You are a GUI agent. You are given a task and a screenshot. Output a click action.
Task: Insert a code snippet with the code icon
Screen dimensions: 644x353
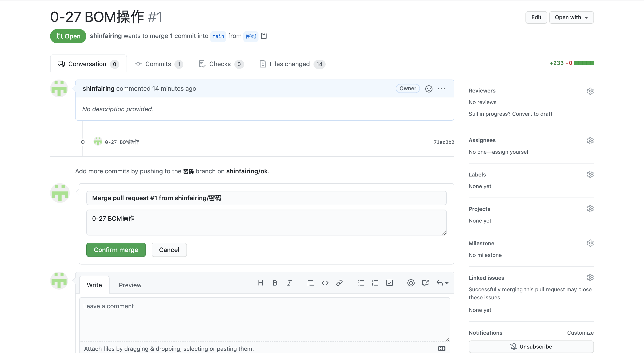[x=325, y=283]
